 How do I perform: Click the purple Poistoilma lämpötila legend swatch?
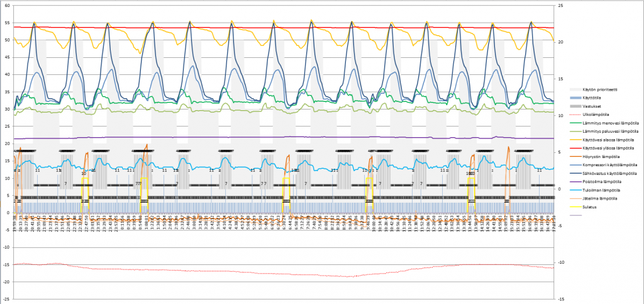tap(575, 181)
